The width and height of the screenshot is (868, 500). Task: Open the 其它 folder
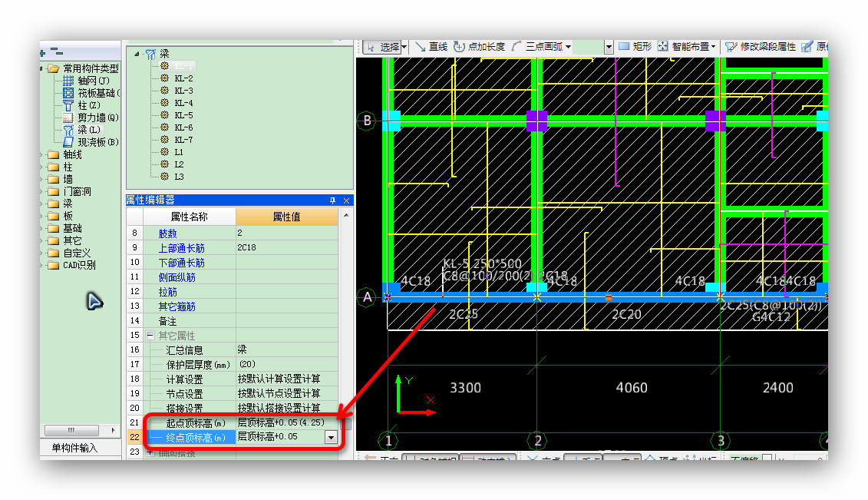pos(64,240)
